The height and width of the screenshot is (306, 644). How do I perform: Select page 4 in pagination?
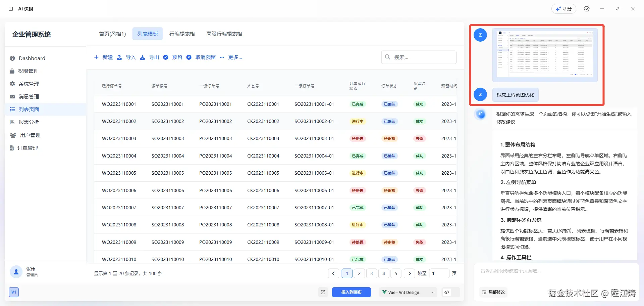[x=384, y=273]
